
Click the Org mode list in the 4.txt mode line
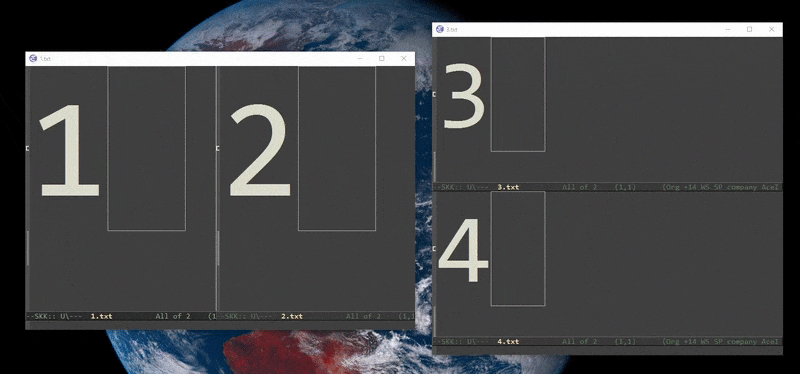(x=721, y=341)
